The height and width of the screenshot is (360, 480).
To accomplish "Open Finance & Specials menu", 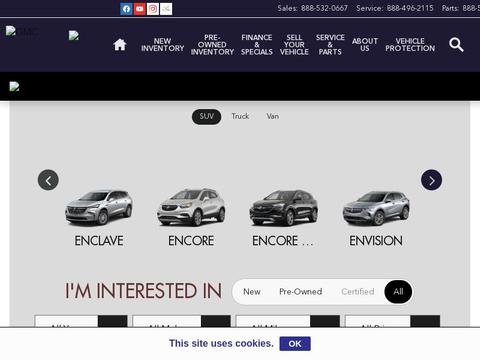I will (257, 45).
